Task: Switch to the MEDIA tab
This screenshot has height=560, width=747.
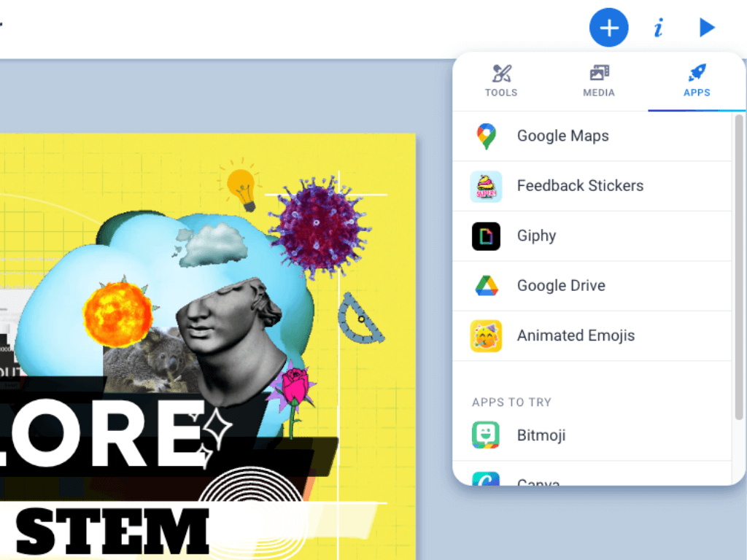Action: 598,82
